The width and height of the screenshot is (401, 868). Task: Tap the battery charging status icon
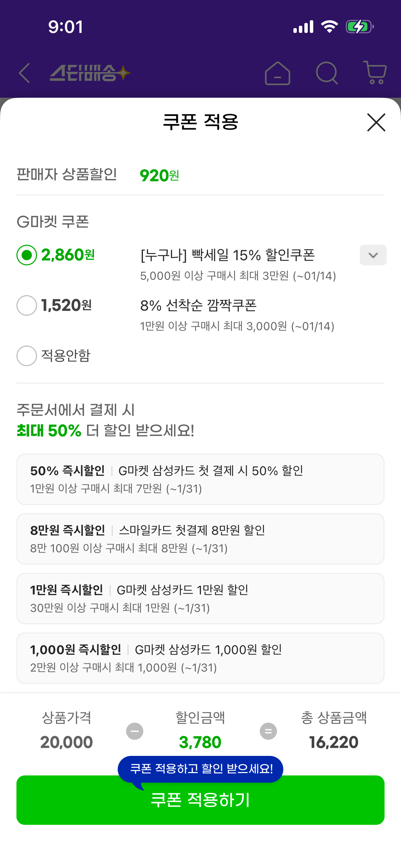359,27
